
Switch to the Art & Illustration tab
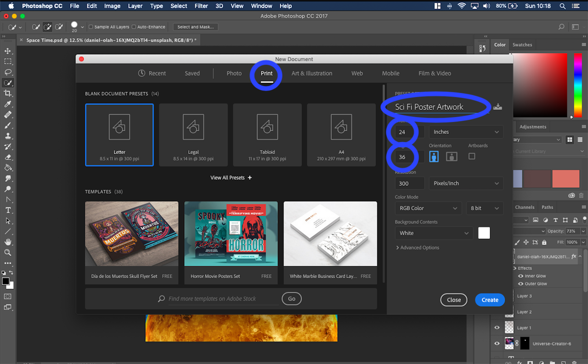coord(312,73)
